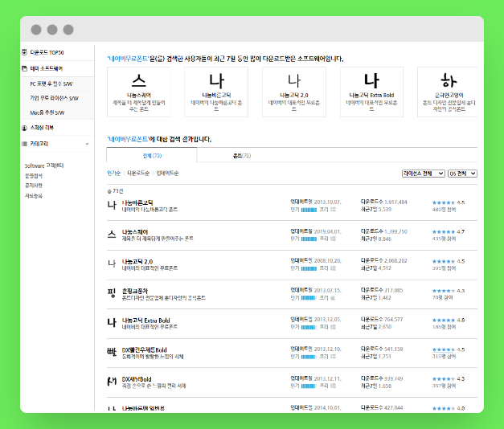Click the platform icon in 나눔바른고딕 row
The image size is (504, 429).
333,210
